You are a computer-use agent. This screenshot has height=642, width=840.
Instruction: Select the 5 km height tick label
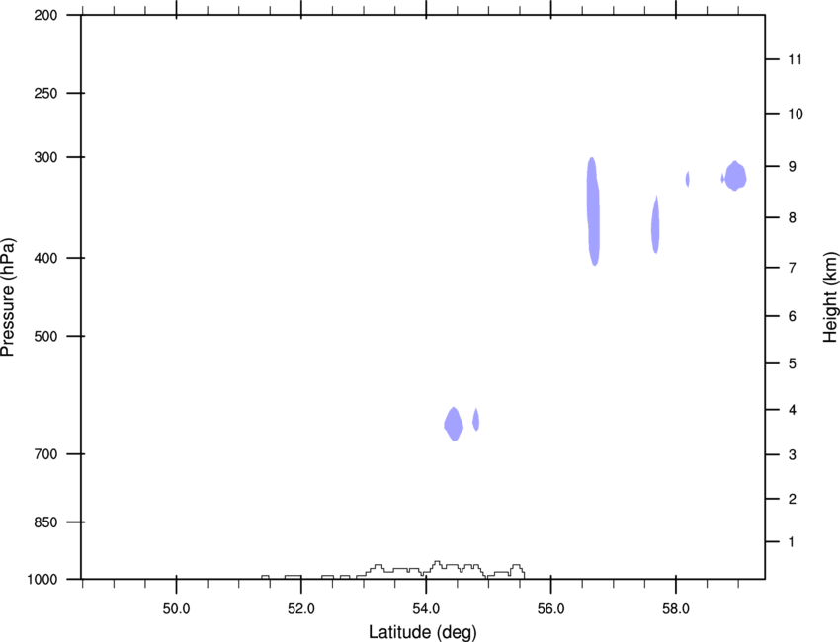pyautogui.click(x=793, y=363)
